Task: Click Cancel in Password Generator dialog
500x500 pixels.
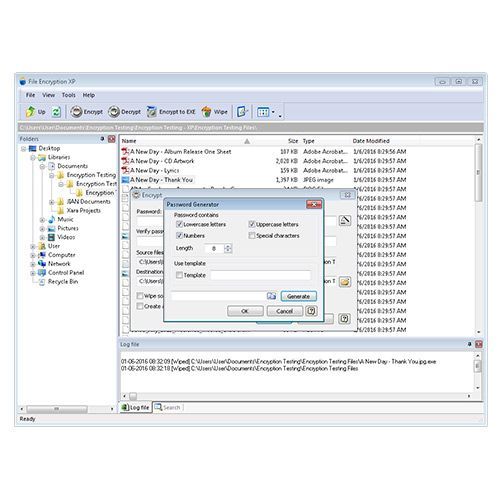Action: (x=284, y=311)
